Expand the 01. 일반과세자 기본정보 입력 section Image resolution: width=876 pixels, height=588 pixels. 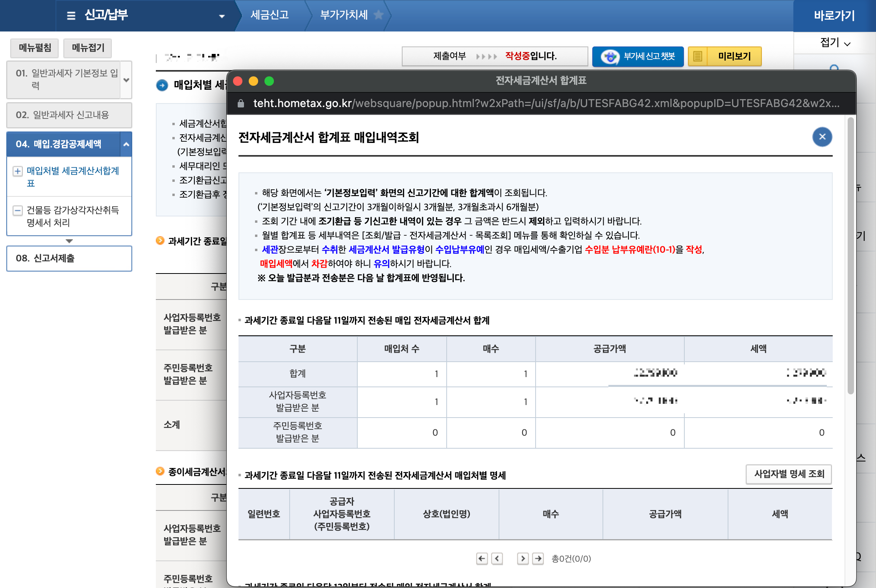[x=126, y=80]
